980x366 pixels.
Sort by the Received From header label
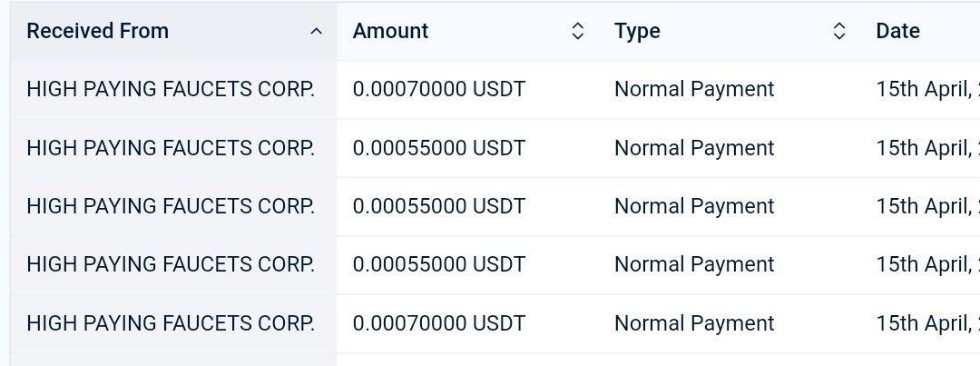(x=97, y=31)
